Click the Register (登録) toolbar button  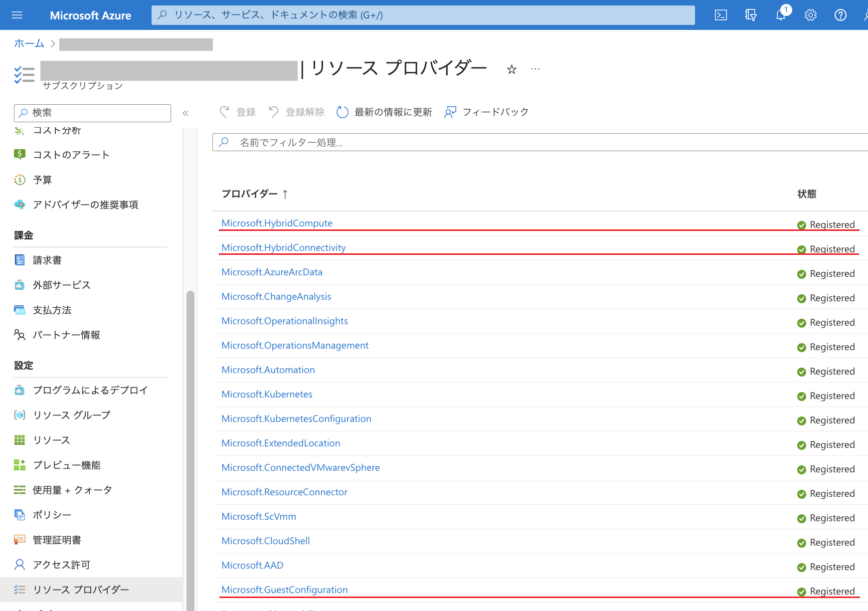[238, 112]
